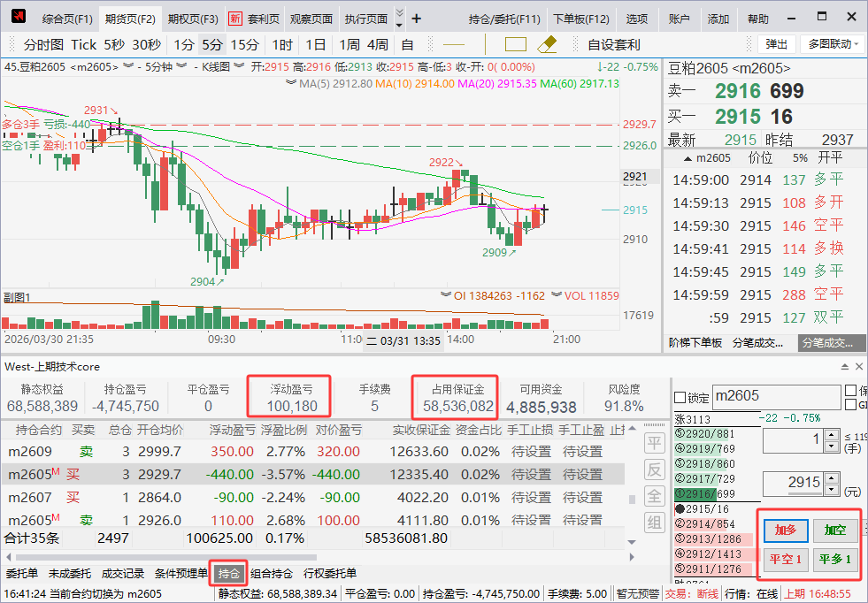Open the 多图联动 dropdown
The image size is (868, 603).
831,44
